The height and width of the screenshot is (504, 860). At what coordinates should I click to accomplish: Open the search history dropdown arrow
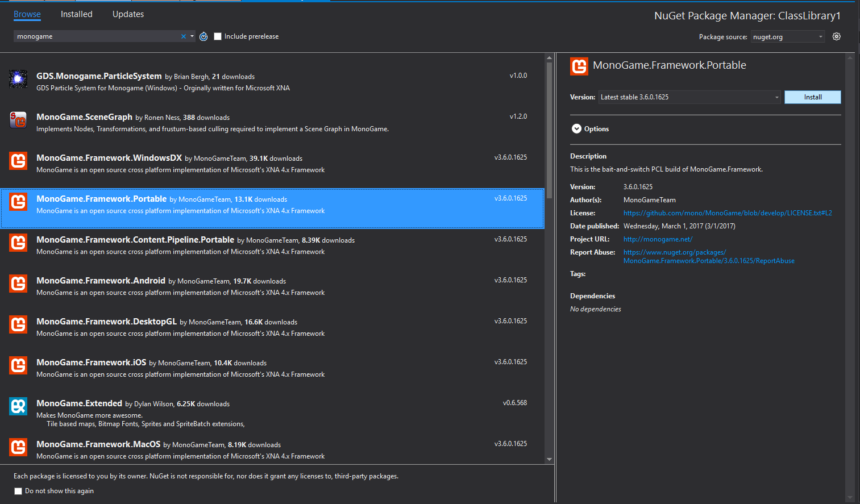click(x=192, y=36)
